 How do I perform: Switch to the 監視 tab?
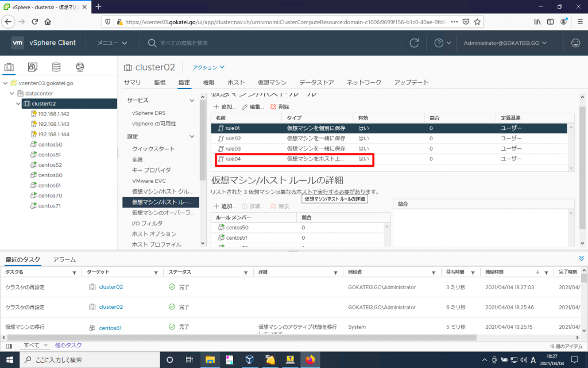tap(160, 82)
